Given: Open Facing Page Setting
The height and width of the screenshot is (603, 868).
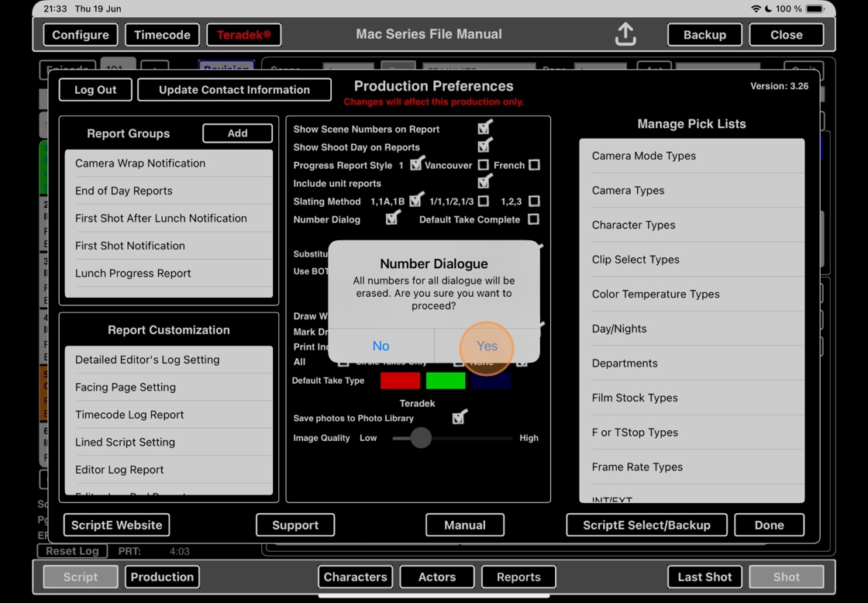Looking at the screenshot, I should coord(169,387).
